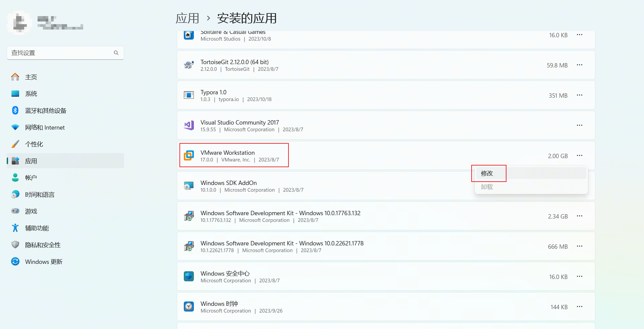Choose 修改 in the context menu
The width and height of the screenshot is (644, 329).
[531, 173]
